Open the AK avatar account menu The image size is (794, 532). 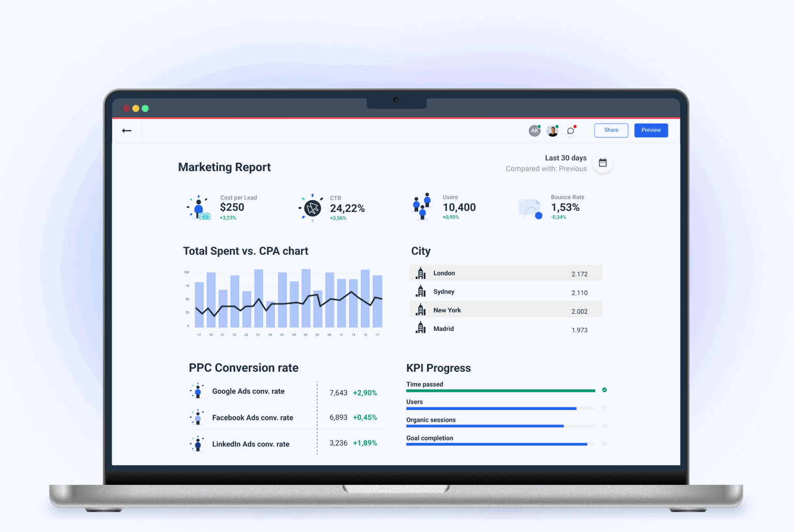(x=535, y=130)
